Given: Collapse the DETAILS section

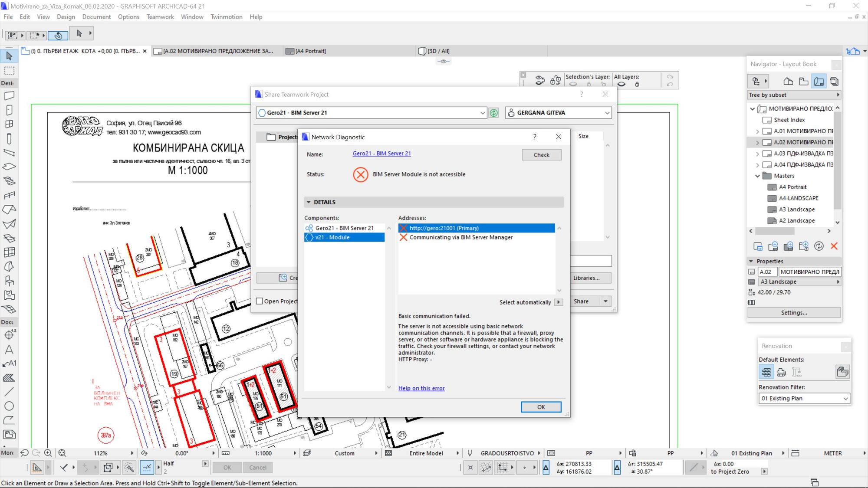Looking at the screenshot, I should tap(309, 202).
